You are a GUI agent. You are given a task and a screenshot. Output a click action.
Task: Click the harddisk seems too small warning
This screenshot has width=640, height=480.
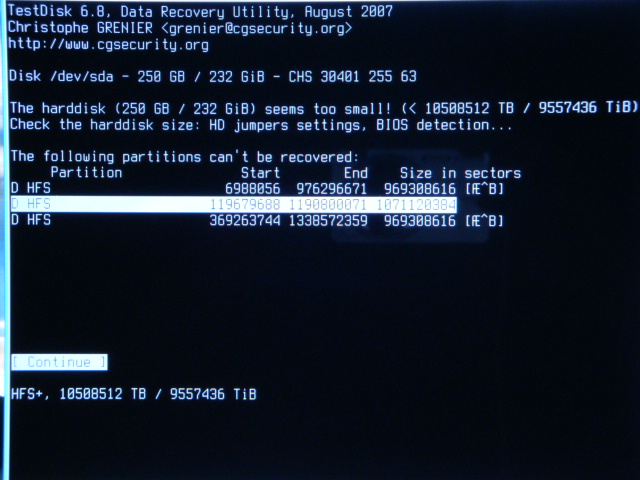point(324,108)
